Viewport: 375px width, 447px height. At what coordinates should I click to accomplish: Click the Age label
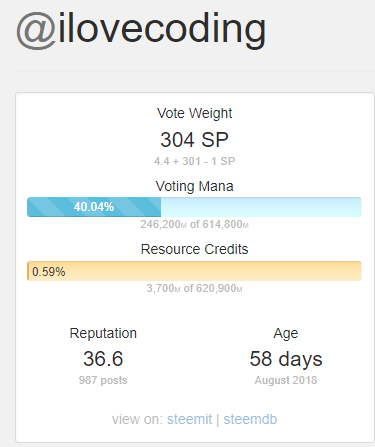point(286,333)
